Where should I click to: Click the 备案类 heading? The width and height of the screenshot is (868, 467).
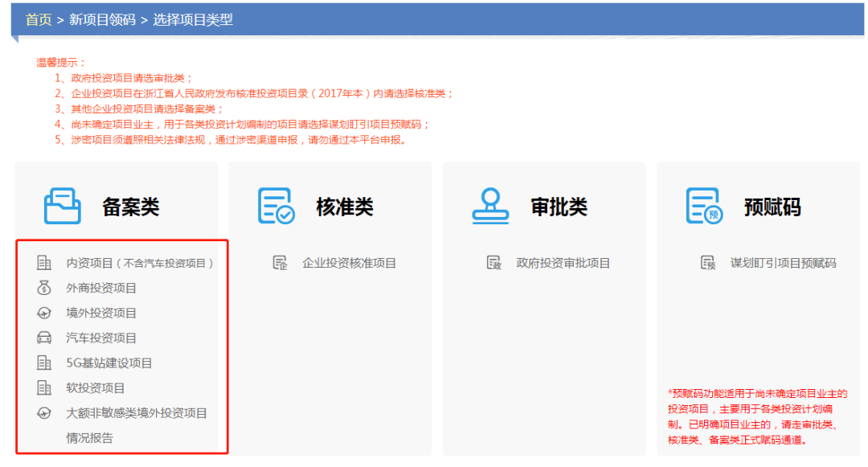click(131, 207)
